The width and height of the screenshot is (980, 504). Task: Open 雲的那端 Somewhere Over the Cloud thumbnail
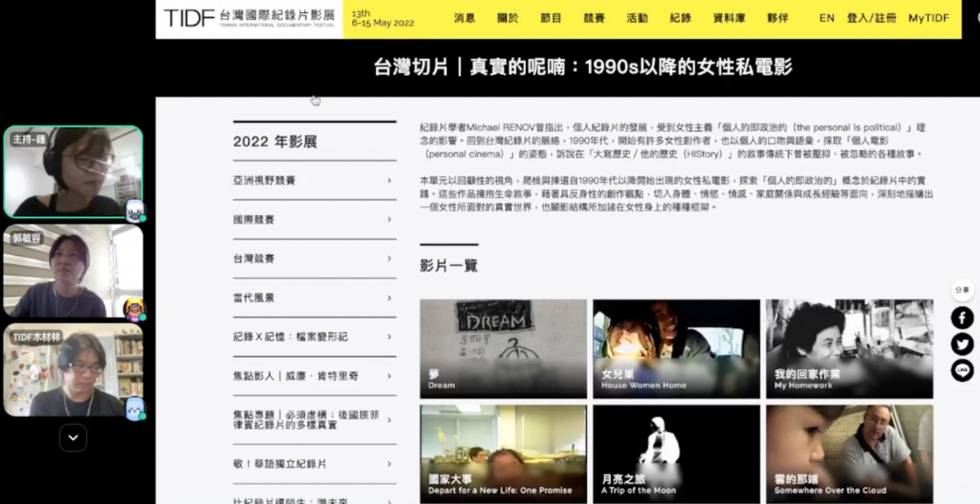tap(849, 454)
